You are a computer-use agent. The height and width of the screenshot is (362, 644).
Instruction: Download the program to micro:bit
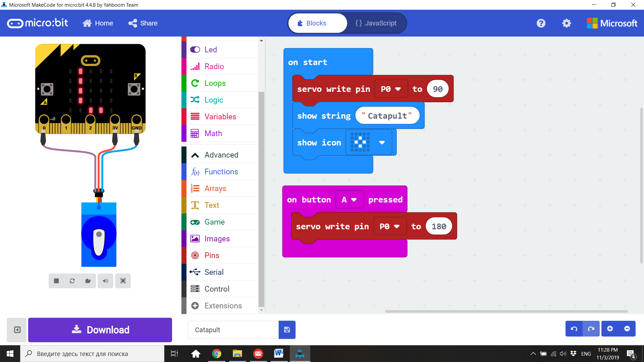100,330
